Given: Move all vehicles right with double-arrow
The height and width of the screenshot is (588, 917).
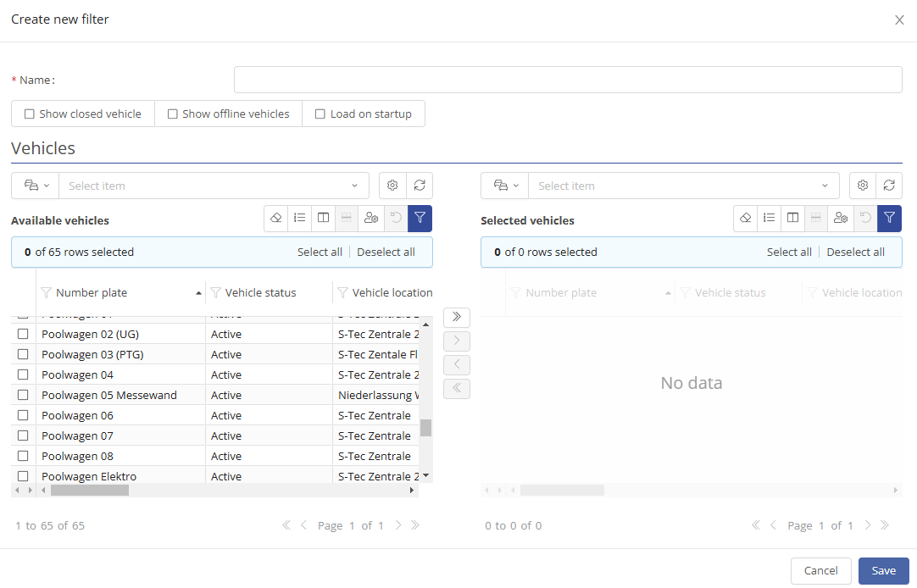Looking at the screenshot, I should coord(456,317).
